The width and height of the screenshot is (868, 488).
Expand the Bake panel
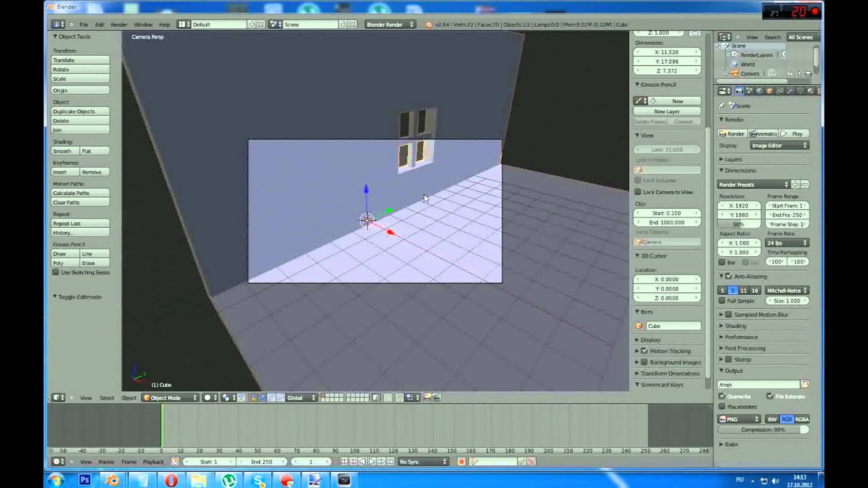tap(730, 445)
